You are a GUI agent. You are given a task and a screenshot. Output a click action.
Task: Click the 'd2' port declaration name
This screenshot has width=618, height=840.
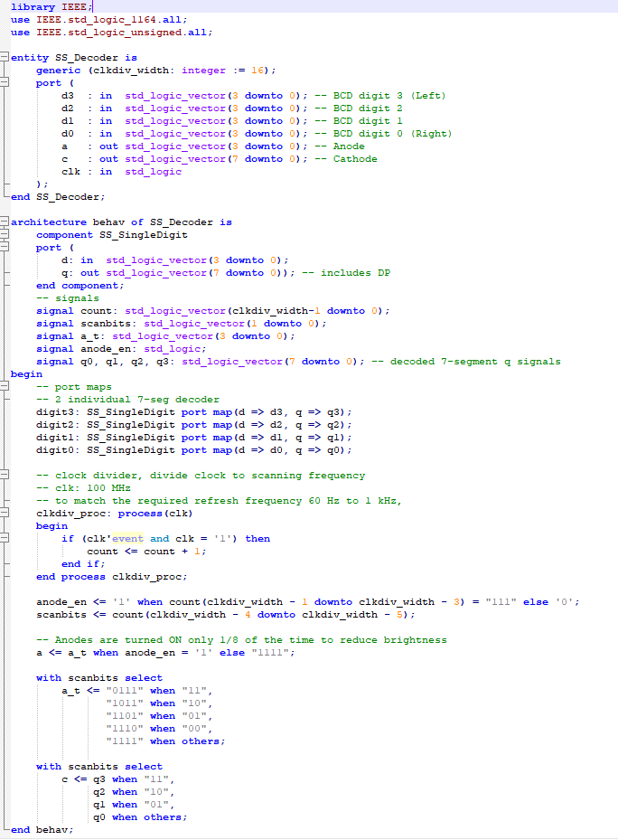coord(68,109)
